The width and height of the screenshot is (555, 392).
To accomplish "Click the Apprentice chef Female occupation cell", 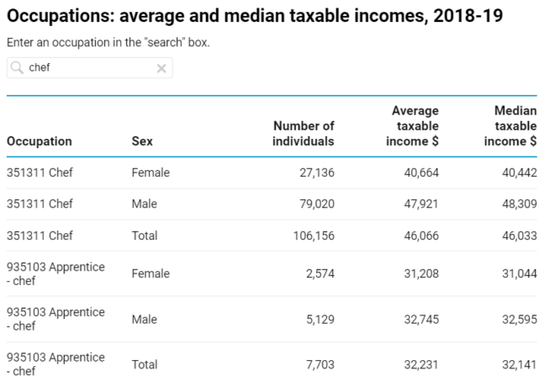I will 55,273.
